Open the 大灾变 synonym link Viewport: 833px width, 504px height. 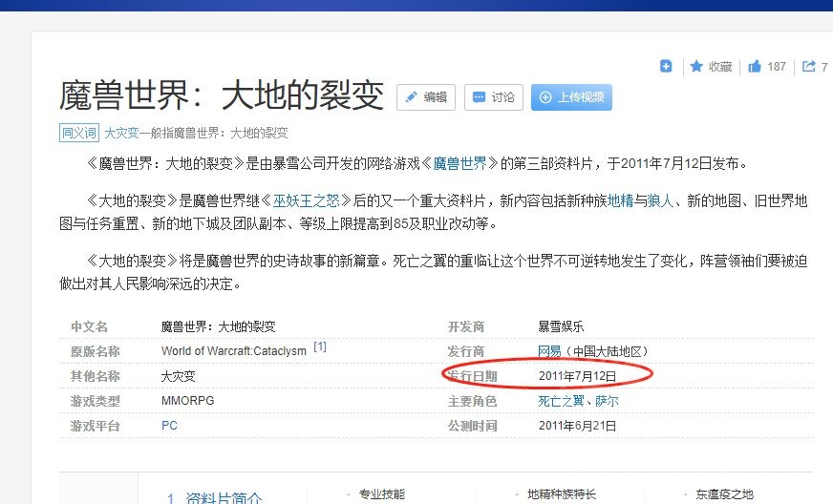coord(121,133)
